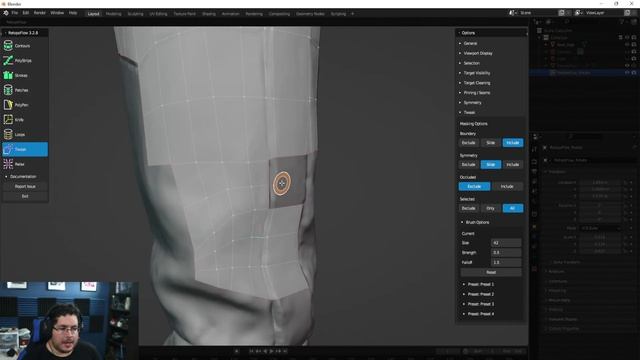This screenshot has width=640, height=360.
Task: Open the Window menu
Action: [x=57, y=13]
